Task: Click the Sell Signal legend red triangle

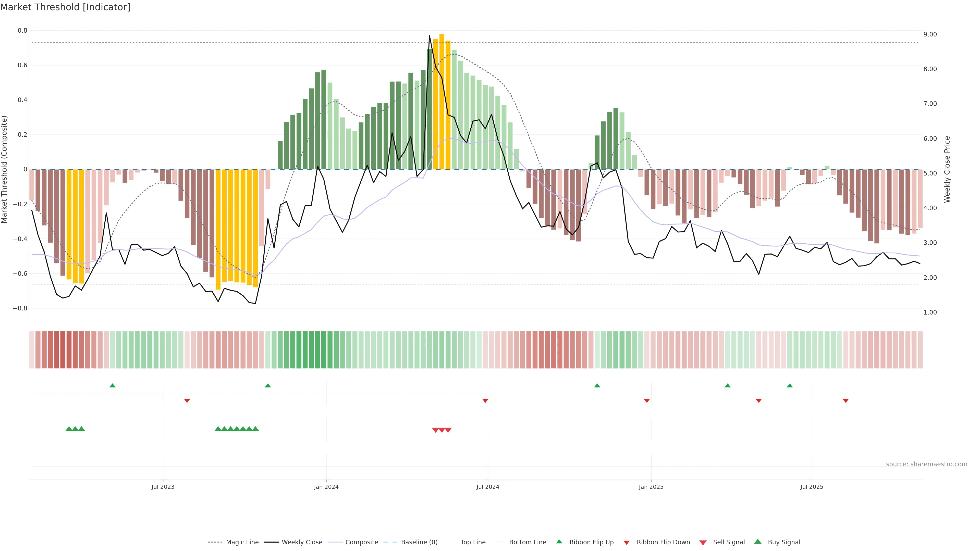Action: [x=703, y=543]
